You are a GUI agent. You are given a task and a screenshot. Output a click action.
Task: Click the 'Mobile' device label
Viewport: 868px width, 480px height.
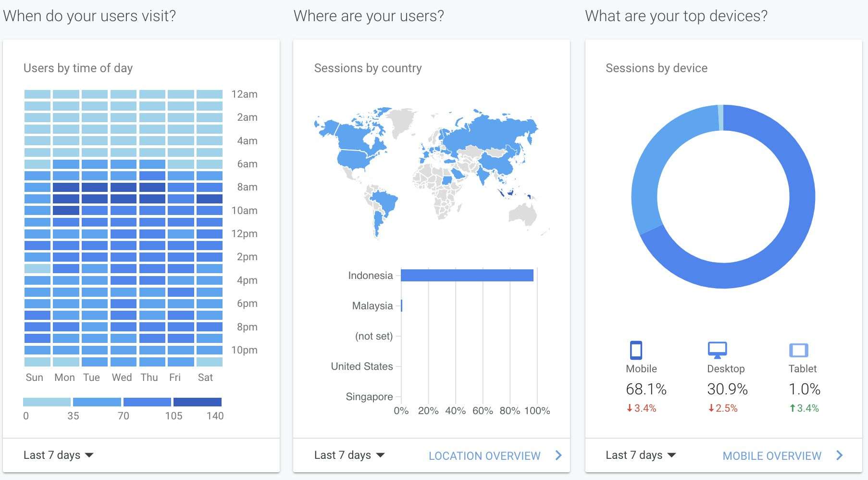click(641, 369)
